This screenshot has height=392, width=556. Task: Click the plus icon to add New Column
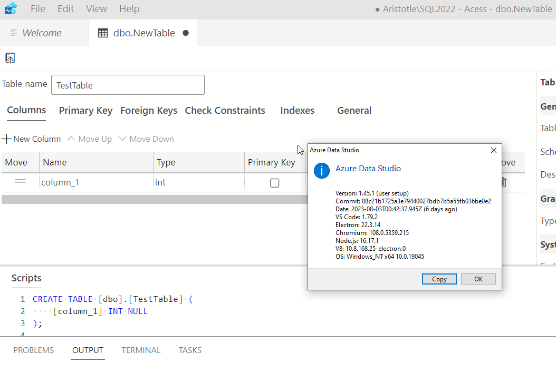6,139
